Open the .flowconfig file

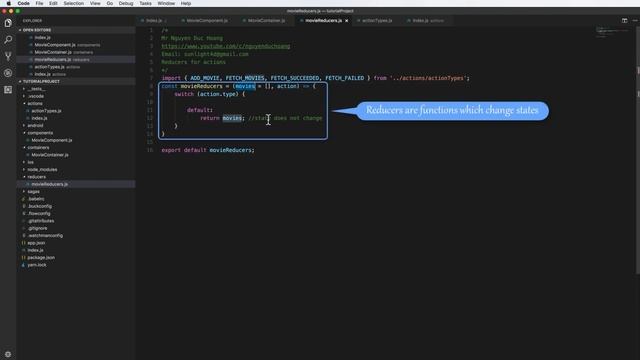39,214
